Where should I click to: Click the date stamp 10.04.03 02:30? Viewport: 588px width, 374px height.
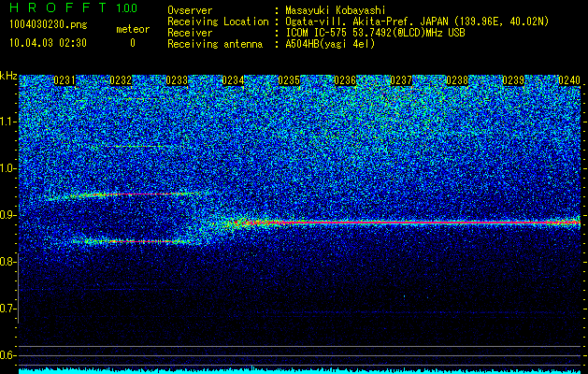(x=48, y=43)
